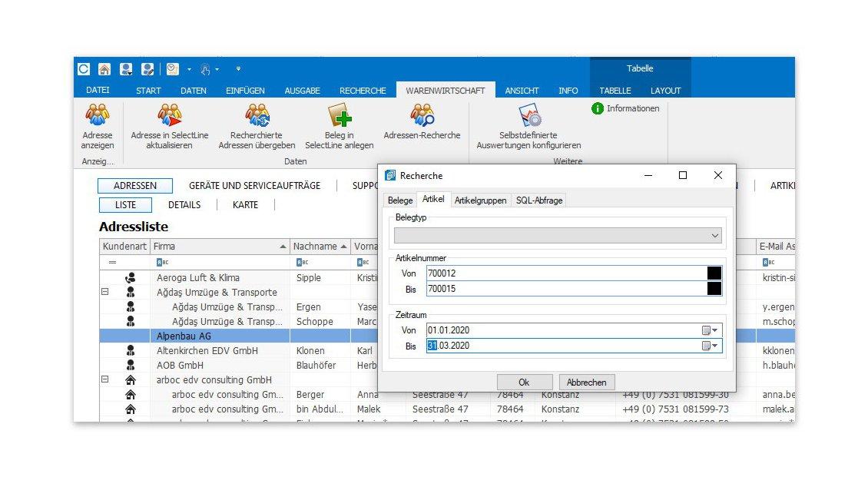Switch to the RECHERCHE ribbon tab

tap(363, 91)
